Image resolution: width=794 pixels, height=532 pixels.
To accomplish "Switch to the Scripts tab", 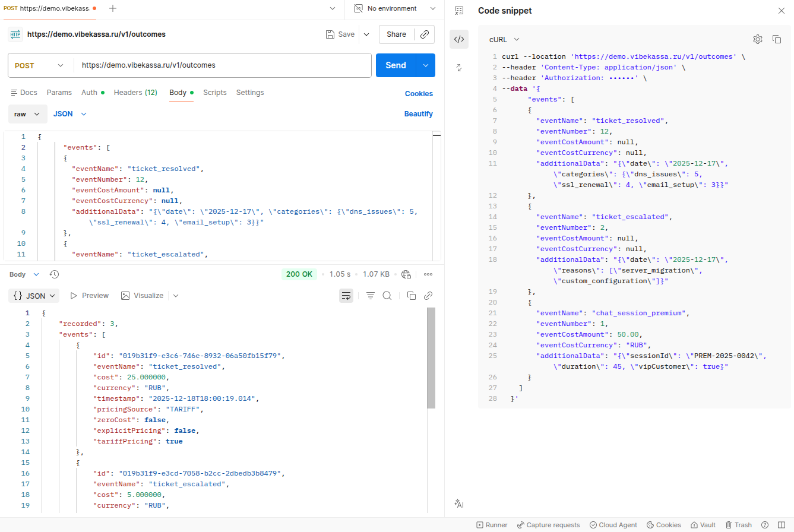I will pyautogui.click(x=215, y=93).
